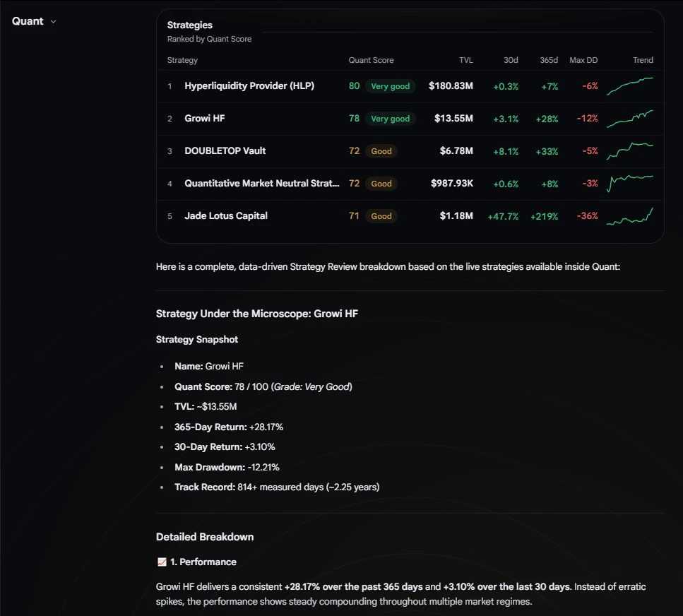Click the 365-Day Return: +28.17% bullet
Image resolution: width=683 pixels, height=616 pixels.
(x=229, y=427)
